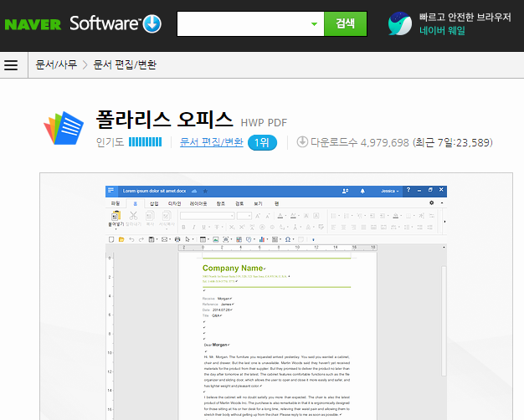
Task: Click the 잘라내기 scissors icon in the preview
Action: click(x=133, y=216)
